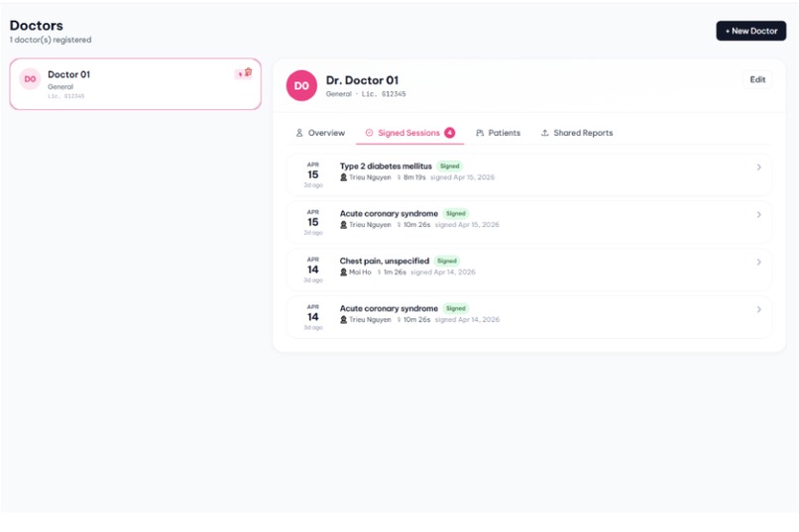Show the Shared Reports tab
This screenshot has height=532, width=799.
[x=577, y=133]
